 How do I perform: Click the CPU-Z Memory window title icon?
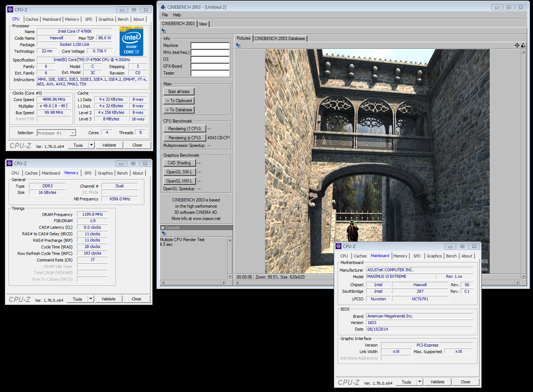pyautogui.click(x=9, y=163)
